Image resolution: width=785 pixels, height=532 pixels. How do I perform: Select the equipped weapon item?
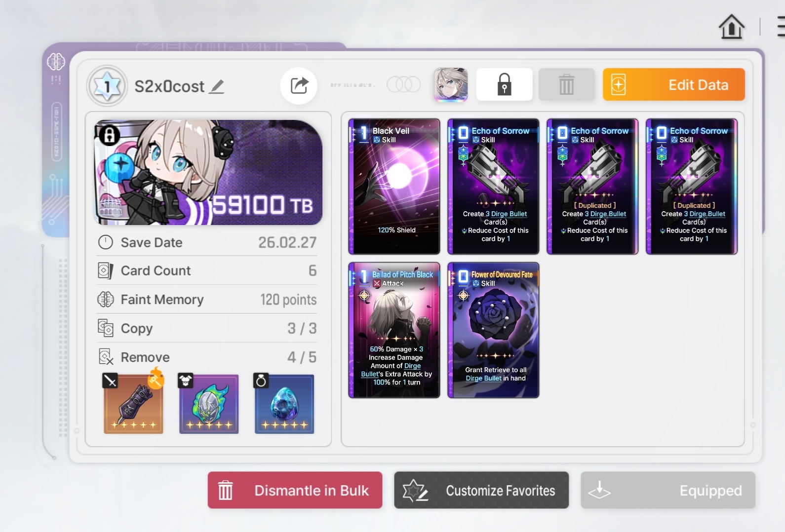point(133,404)
